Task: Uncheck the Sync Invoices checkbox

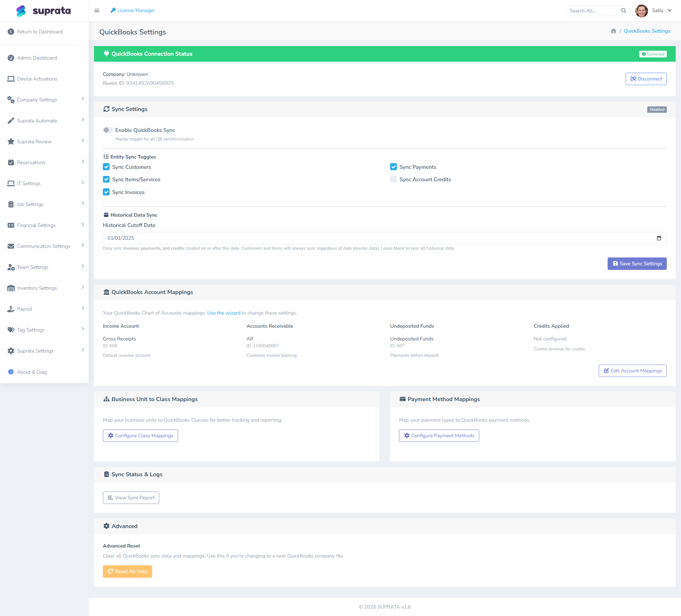Action: tap(106, 192)
